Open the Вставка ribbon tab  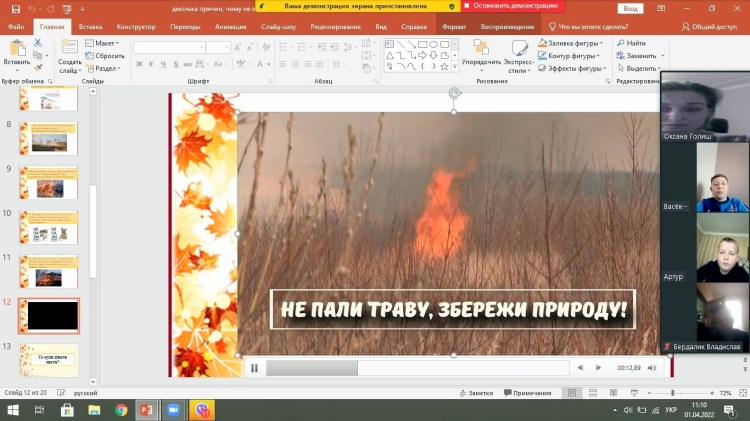click(x=90, y=27)
